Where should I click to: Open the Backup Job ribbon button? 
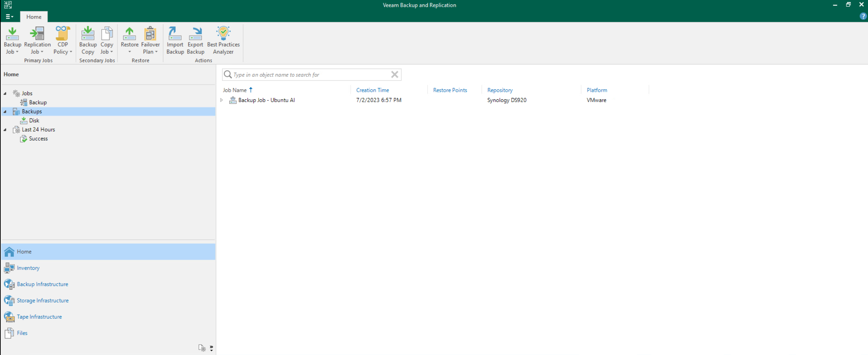[13, 40]
